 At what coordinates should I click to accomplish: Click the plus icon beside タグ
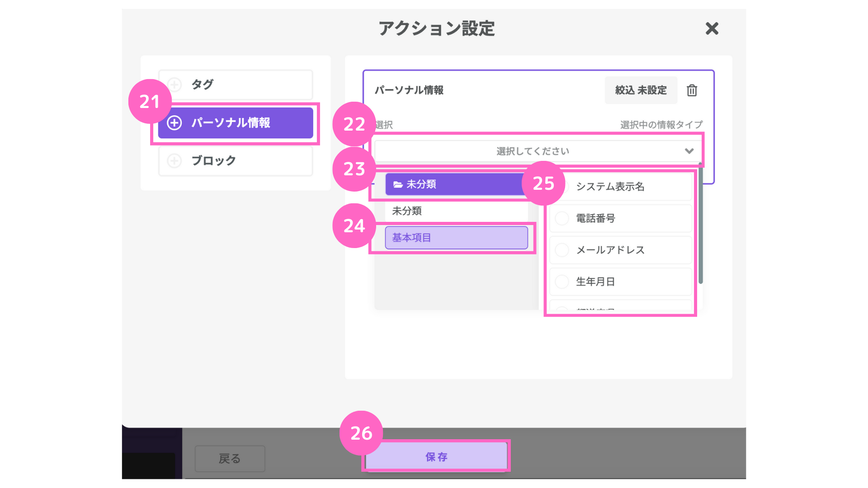(175, 84)
